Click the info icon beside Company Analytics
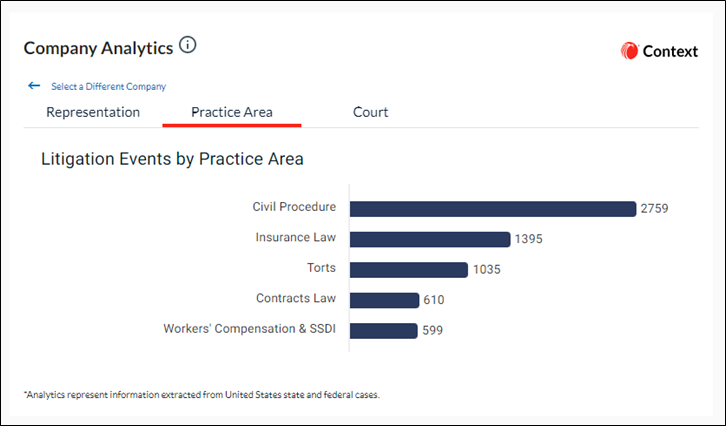The height and width of the screenshot is (426, 726). coord(188,45)
